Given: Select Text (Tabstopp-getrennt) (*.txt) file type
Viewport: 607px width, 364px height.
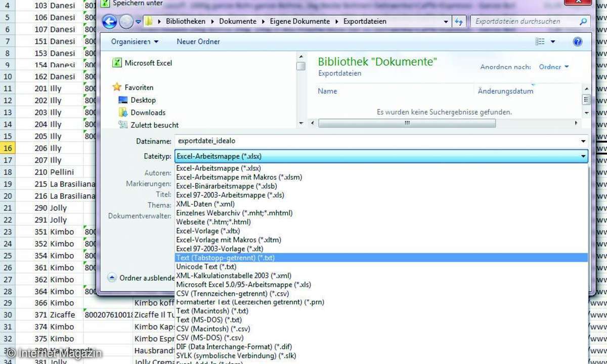Looking at the screenshot, I should [381, 258].
